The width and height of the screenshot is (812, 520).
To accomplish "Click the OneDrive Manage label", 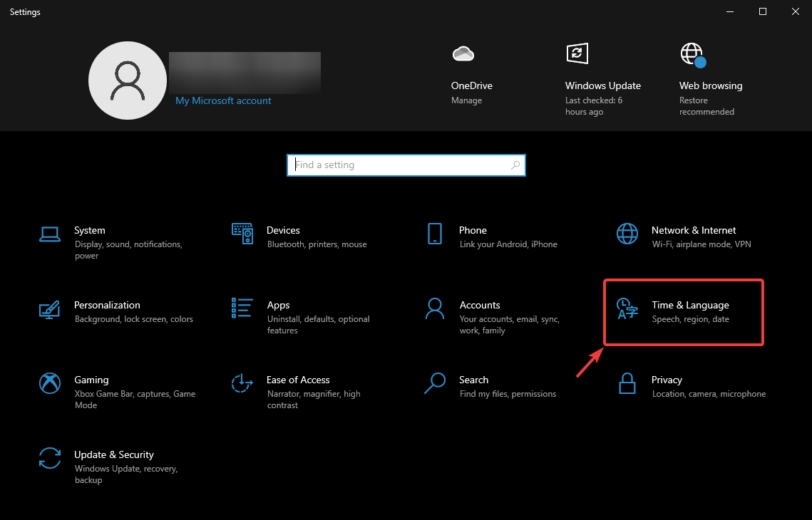I will (x=466, y=100).
